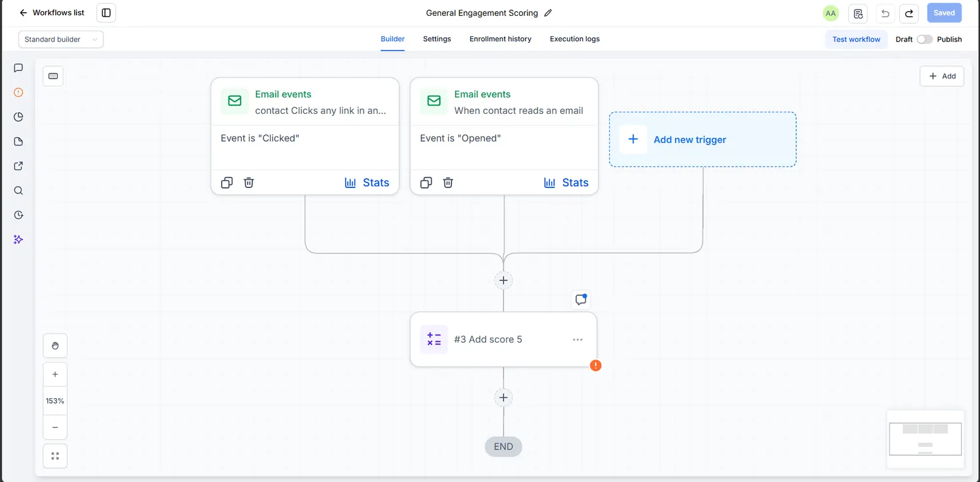This screenshot has width=980, height=482.
Task: Toggle the sidebar panel icon
Action: click(106, 13)
